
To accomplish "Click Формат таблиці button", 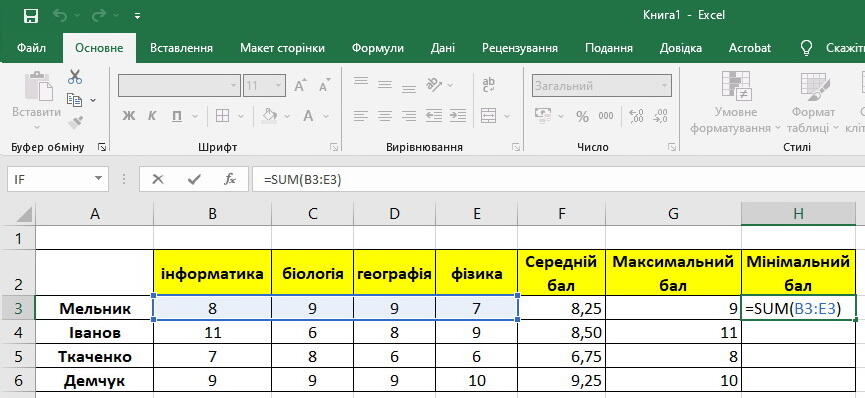I will pos(813,103).
